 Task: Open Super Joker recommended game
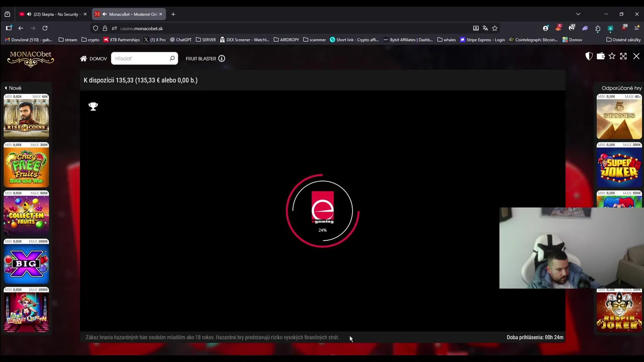coord(619,164)
